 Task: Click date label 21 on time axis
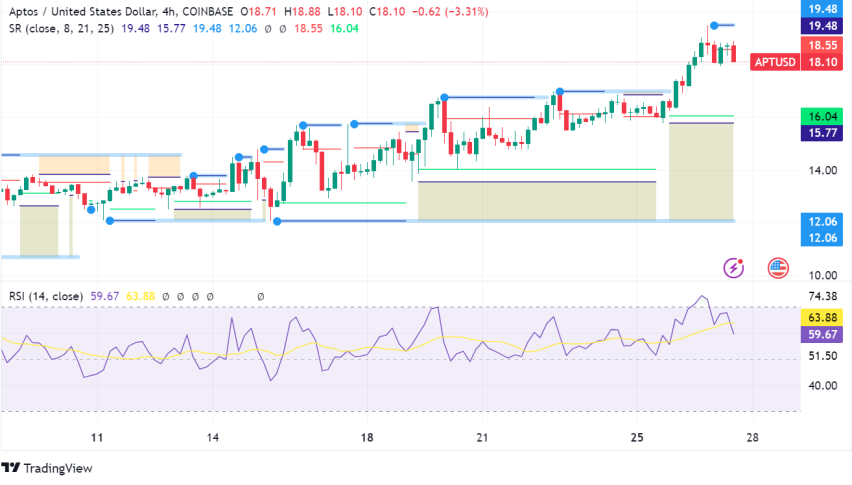click(x=482, y=437)
